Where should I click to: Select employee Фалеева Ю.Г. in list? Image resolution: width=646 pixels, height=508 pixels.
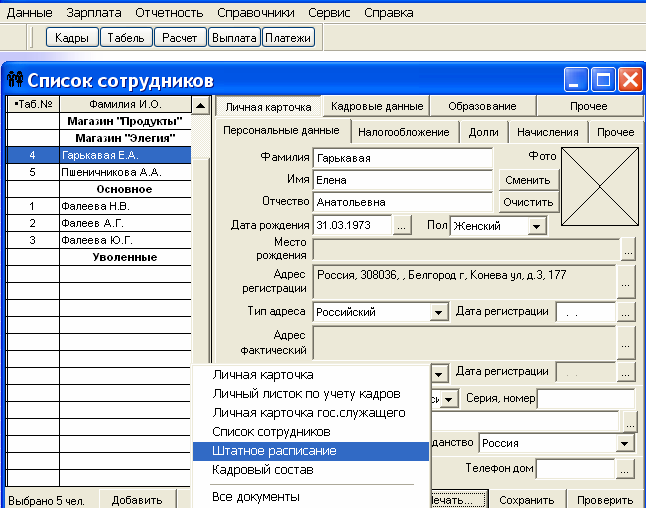tap(99, 240)
